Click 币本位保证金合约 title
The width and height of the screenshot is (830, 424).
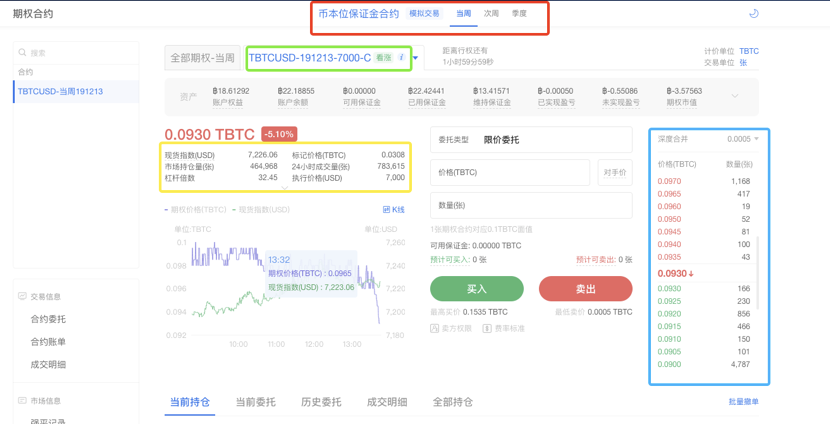358,14
